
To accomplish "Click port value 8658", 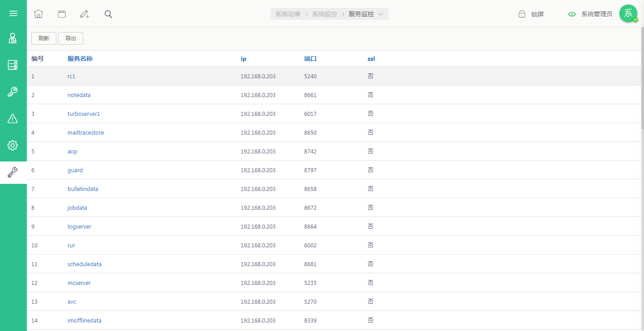I will coord(310,189).
